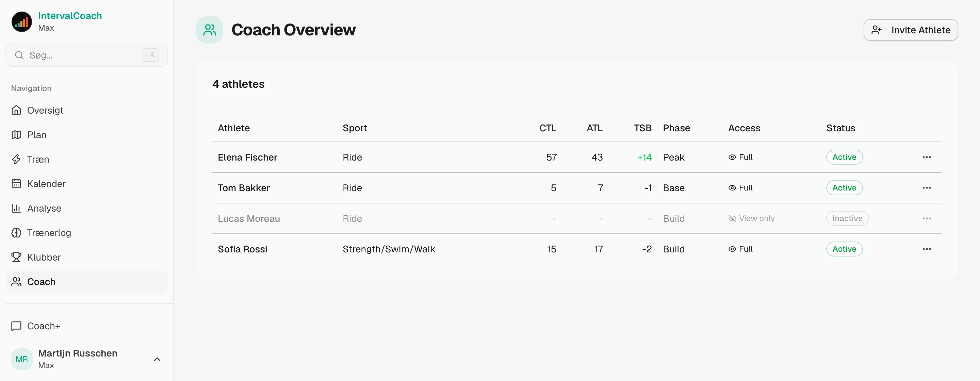Select the Coach navigation item
980x381 pixels.
(x=87, y=282)
